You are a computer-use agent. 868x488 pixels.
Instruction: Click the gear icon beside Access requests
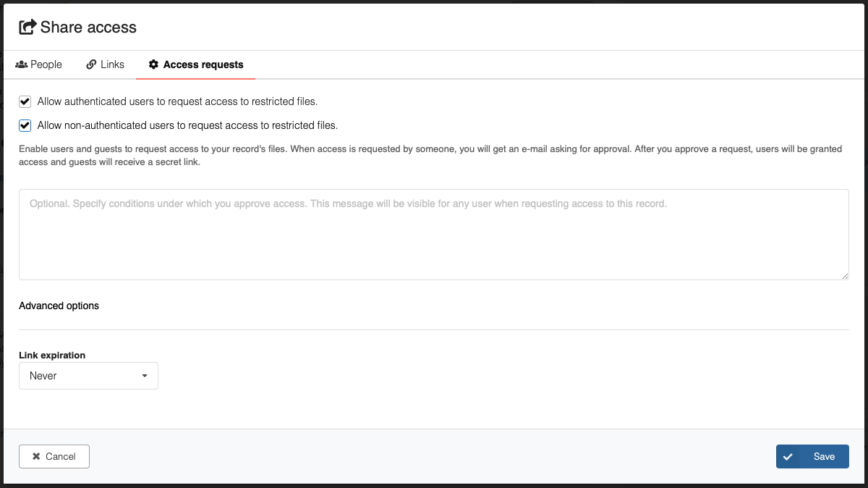coord(153,64)
